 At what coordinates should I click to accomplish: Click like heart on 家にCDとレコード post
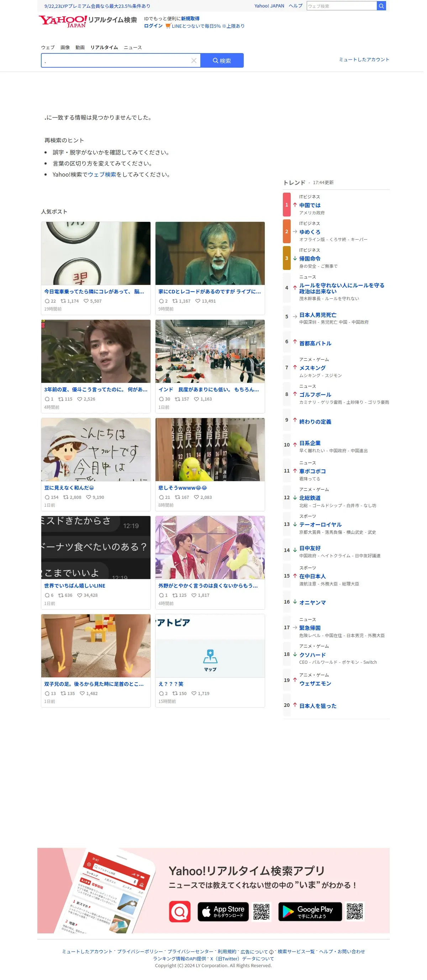[x=198, y=301]
